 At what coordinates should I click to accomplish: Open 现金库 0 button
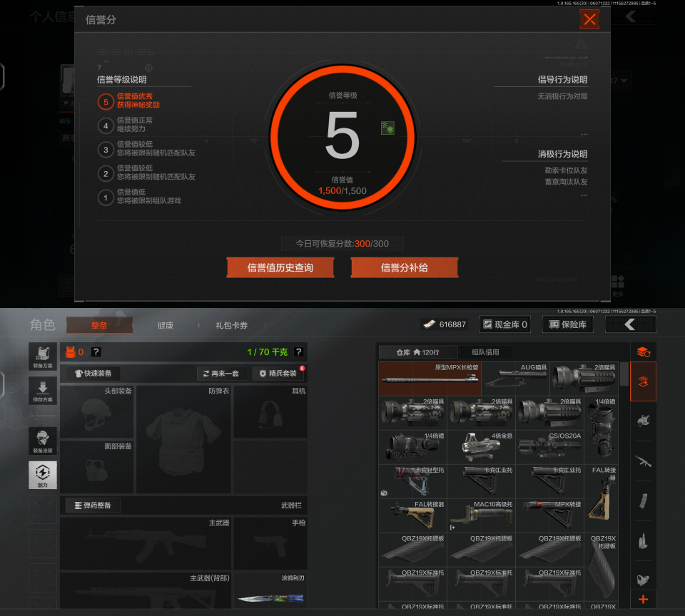tap(505, 324)
